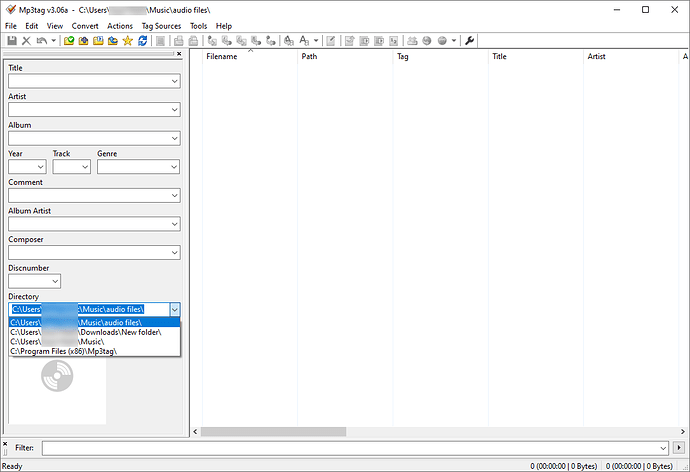This screenshot has width=690, height=472.
Task: Sort by the Filename column header
Action: point(250,56)
